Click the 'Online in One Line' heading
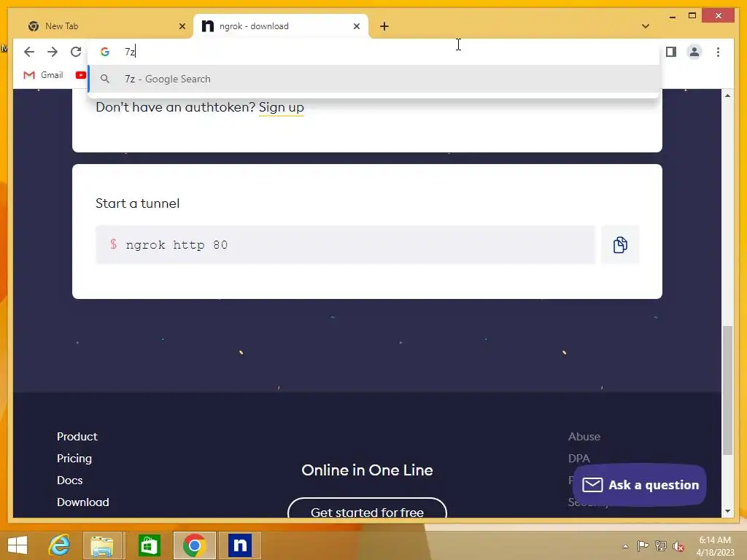 [368, 470]
